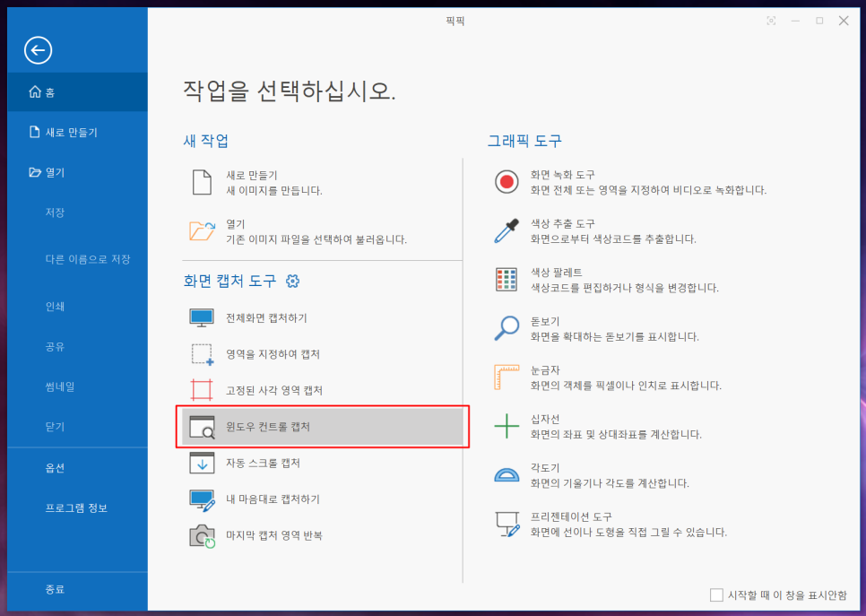Click the 고정된 사각 영역 캡처 label
Image resolution: width=866 pixels, height=616 pixels.
tap(274, 391)
